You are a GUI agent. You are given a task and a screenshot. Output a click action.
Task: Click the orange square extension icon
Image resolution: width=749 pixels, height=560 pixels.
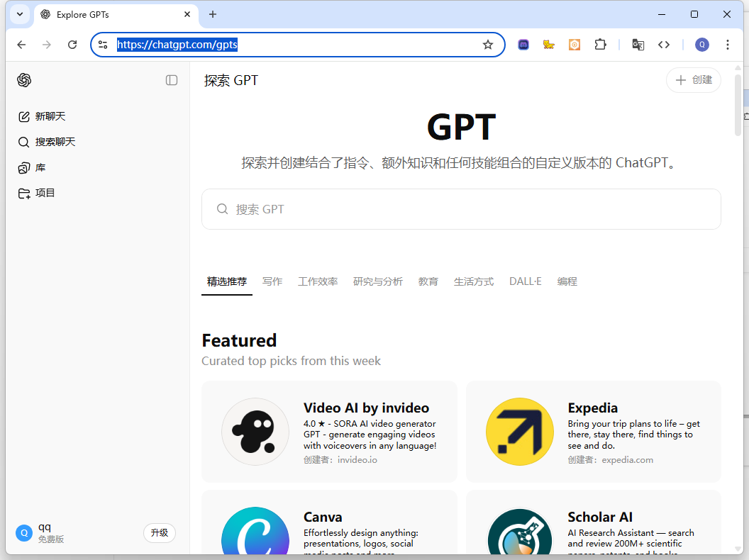575,45
